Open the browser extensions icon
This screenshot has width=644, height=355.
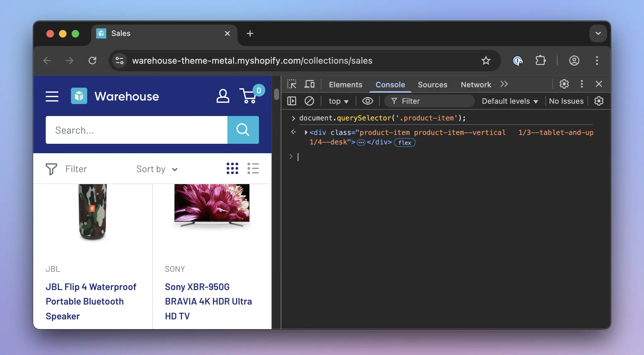click(x=540, y=60)
